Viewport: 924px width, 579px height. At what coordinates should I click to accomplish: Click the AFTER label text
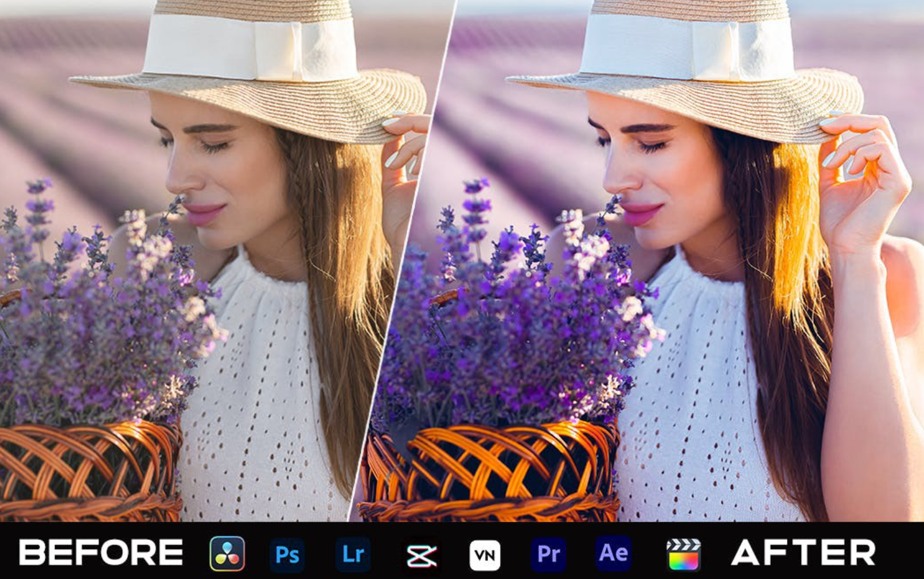[x=803, y=553]
